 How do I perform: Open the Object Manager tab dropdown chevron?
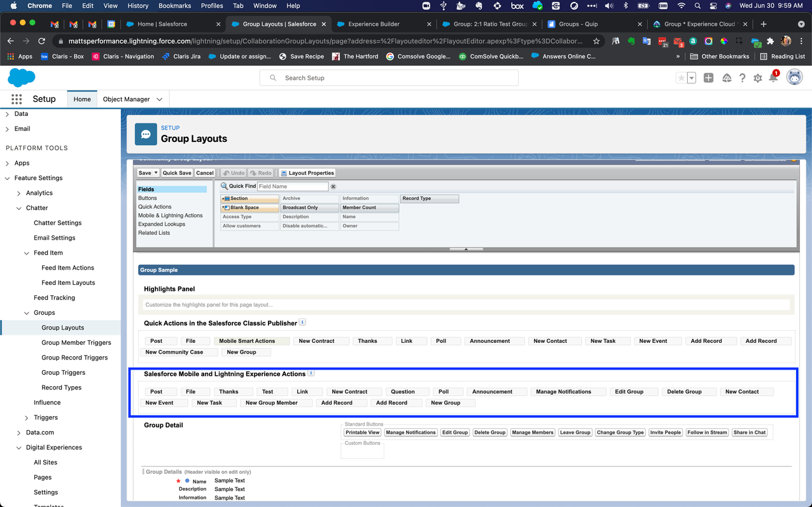[159, 99]
